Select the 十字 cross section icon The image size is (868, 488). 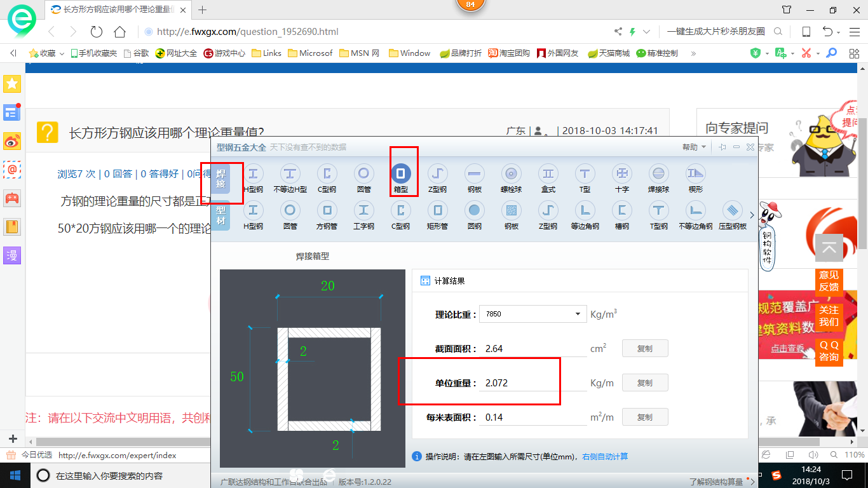pyautogui.click(x=621, y=173)
